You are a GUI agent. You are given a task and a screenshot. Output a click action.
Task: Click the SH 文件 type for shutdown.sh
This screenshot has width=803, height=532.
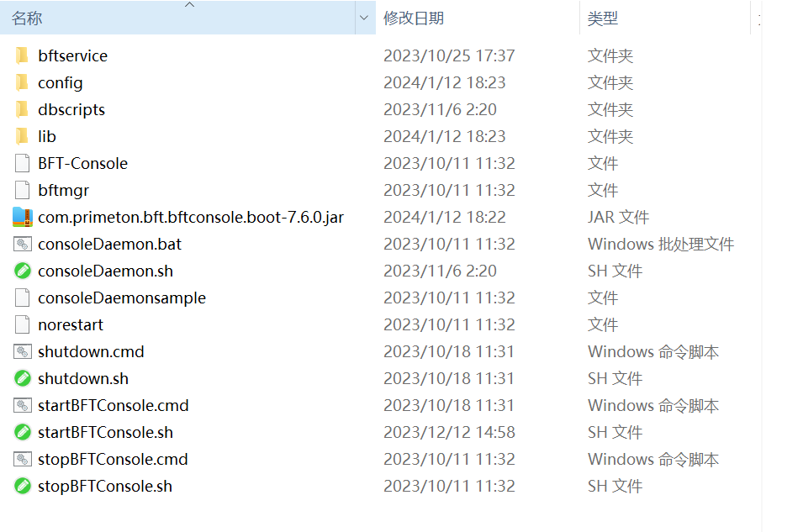pos(615,378)
